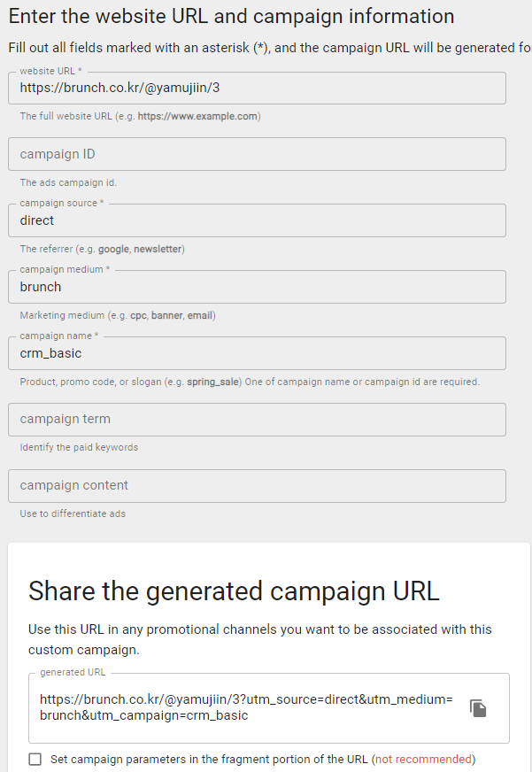Click the 'The referrer' helper text
The image size is (532, 772).
102,249
